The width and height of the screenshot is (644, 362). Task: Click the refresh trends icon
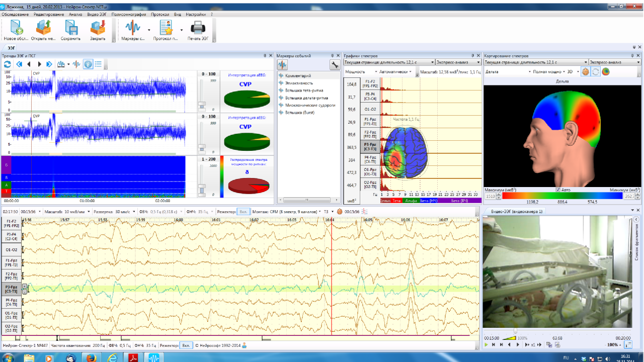pos(7,64)
